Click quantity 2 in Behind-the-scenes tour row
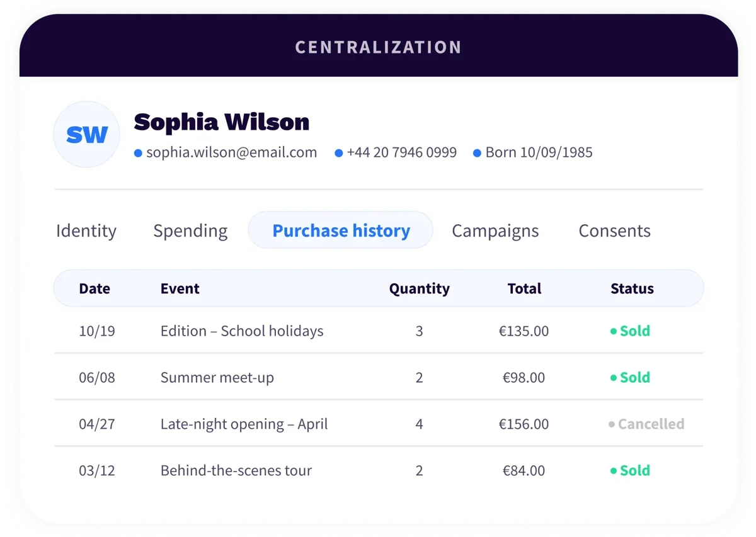This screenshot has height=537, width=756. tap(419, 471)
